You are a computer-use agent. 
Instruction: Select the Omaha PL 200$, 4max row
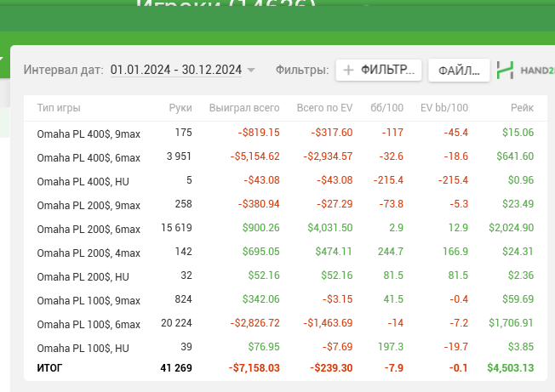point(285,252)
